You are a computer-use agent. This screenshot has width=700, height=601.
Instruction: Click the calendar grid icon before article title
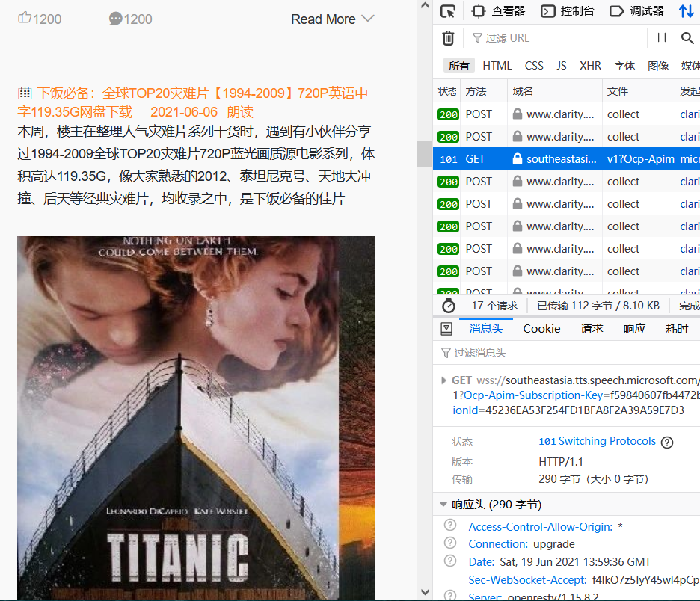click(25, 93)
